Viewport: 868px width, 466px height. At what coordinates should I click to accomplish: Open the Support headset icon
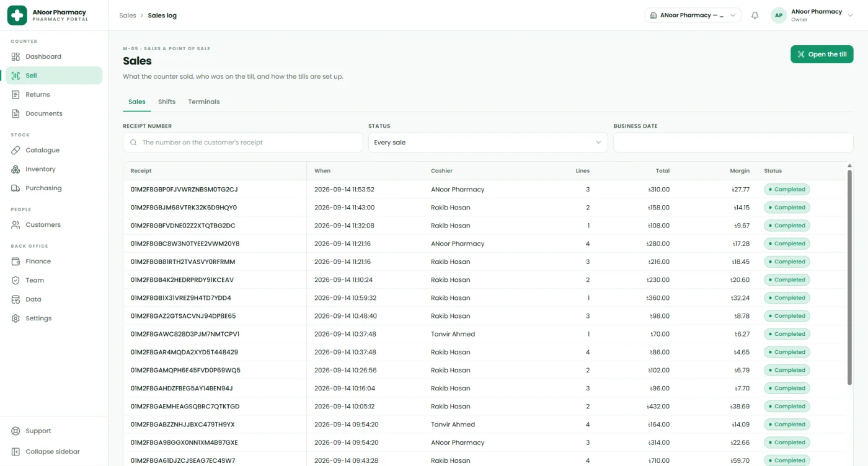coord(15,431)
